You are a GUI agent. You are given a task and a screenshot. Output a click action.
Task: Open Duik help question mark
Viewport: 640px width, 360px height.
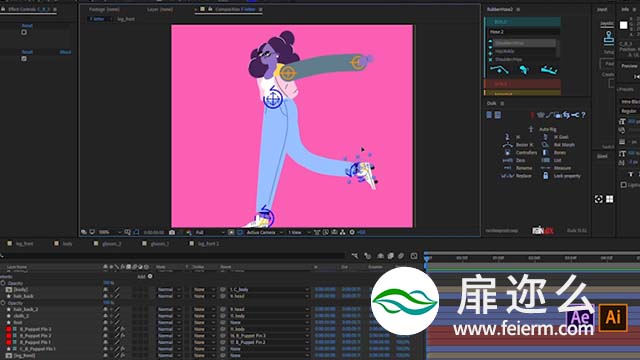583,115
